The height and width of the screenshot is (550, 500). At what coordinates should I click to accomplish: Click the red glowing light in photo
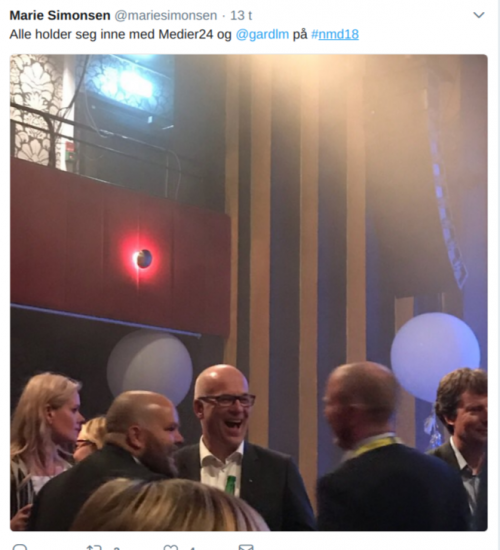(142, 259)
